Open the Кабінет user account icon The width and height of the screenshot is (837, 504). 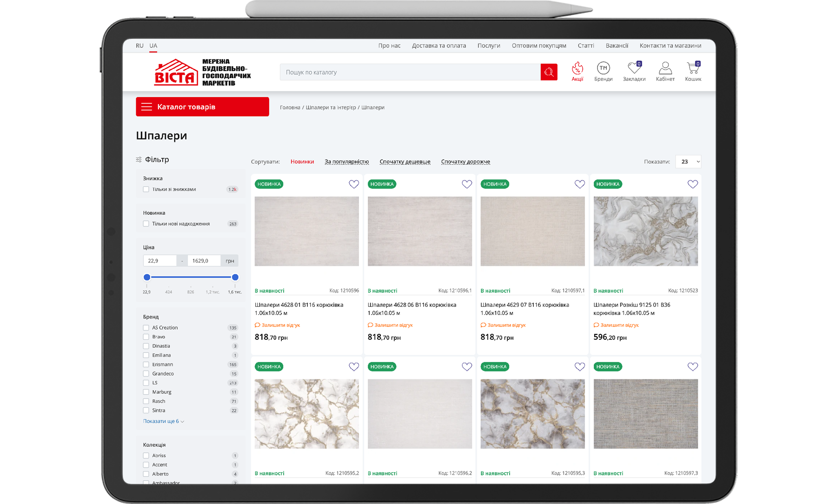665,72
